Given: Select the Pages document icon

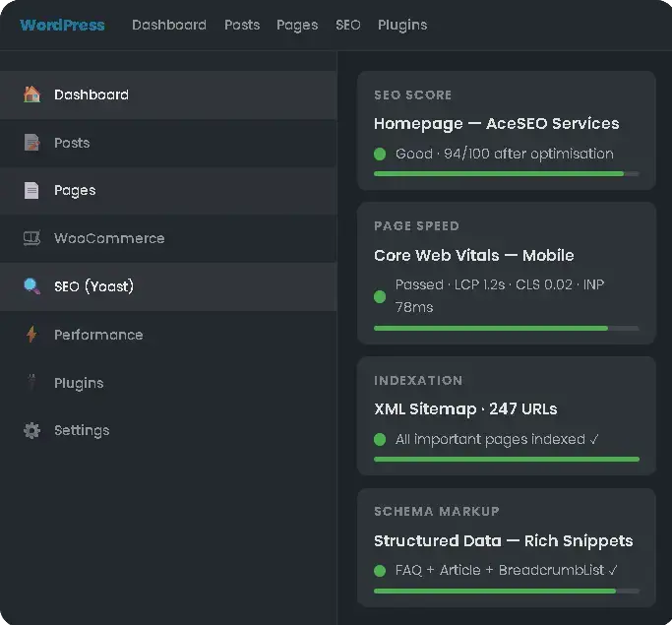Looking at the screenshot, I should (x=31, y=190).
